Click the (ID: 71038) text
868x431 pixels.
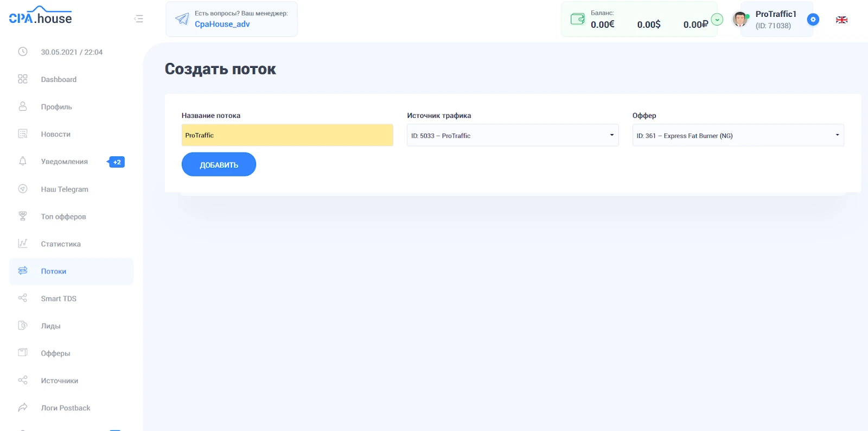pyautogui.click(x=773, y=26)
